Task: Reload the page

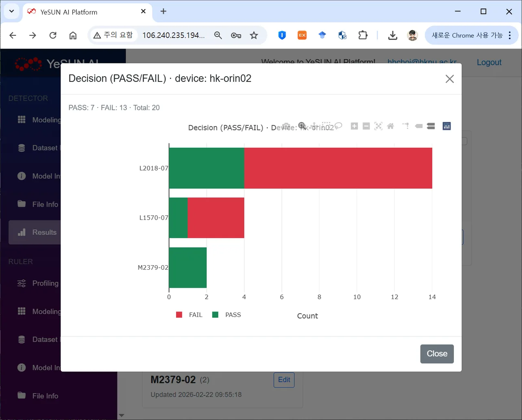Action: pos(53,35)
